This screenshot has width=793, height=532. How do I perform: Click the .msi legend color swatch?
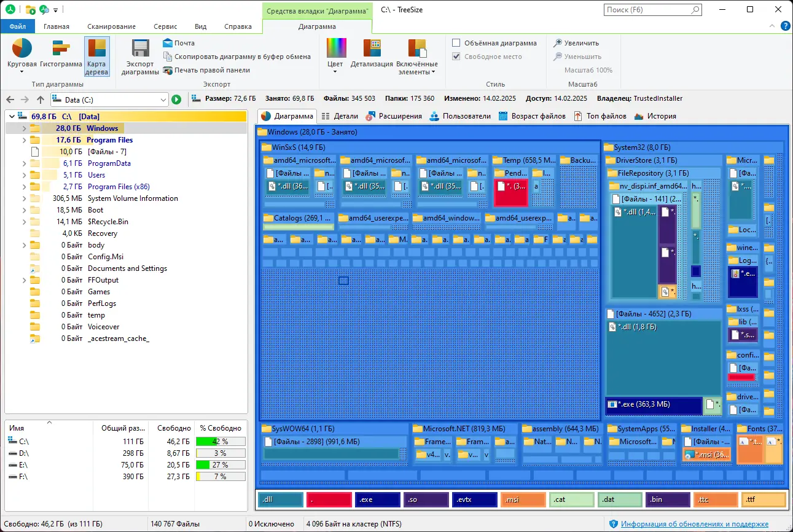523,499
